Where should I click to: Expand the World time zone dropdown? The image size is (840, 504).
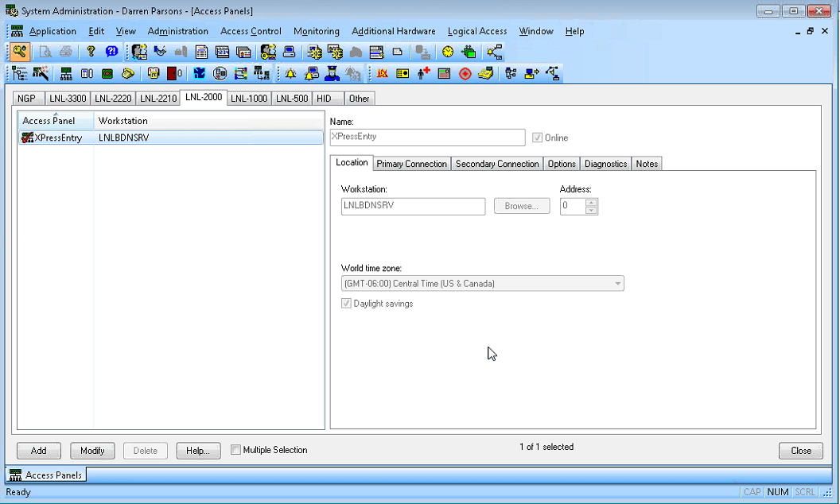(617, 284)
